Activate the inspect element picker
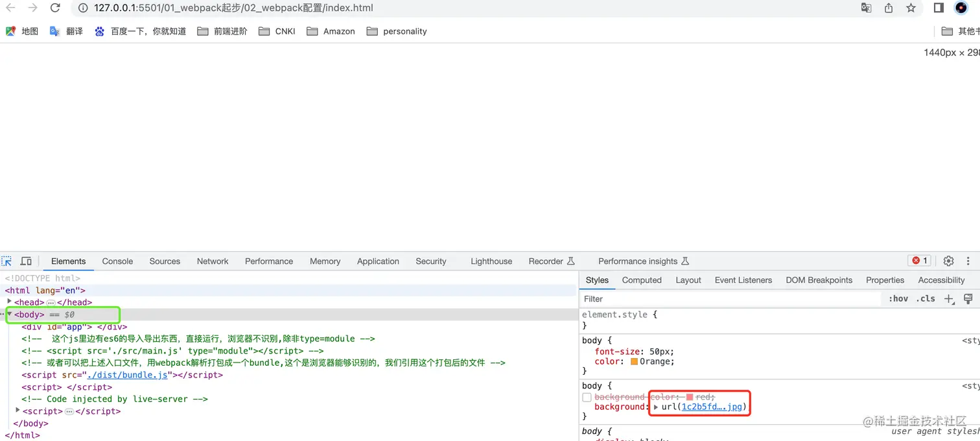The image size is (980, 441). coord(6,261)
